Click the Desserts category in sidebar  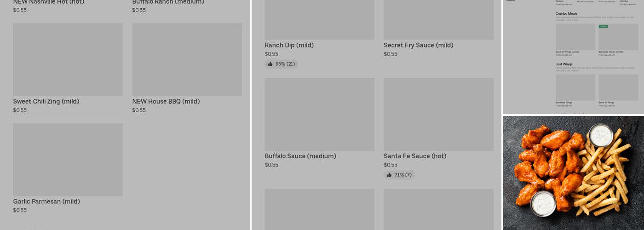click(511, 1)
